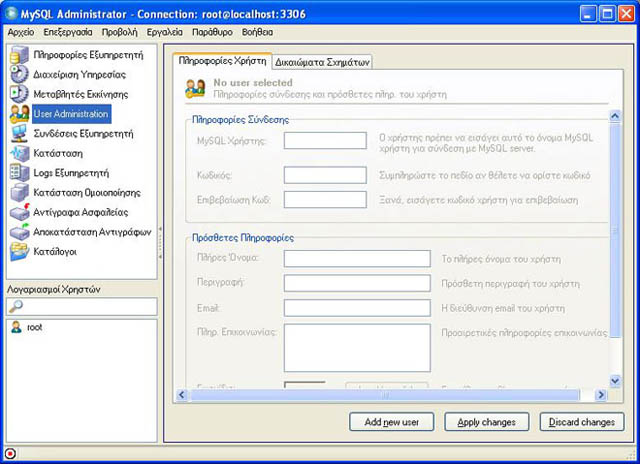Click the horizontal scrollbar right arrow
This screenshot has height=464, width=640.
pos(600,395)
